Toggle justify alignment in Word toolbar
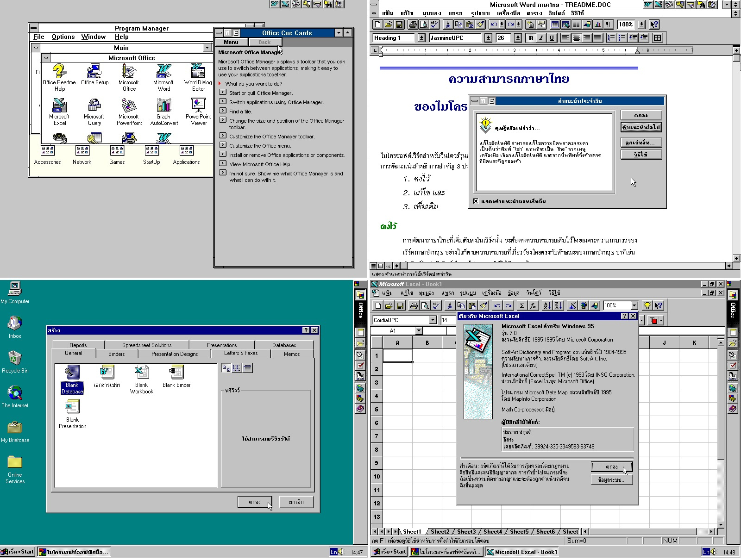This screenshot has width=741, height=560. click(x=597, y=38)
